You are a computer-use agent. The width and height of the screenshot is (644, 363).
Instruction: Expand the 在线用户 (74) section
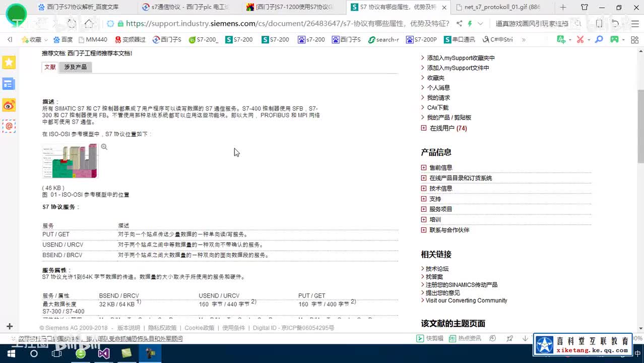coord(424,128)
